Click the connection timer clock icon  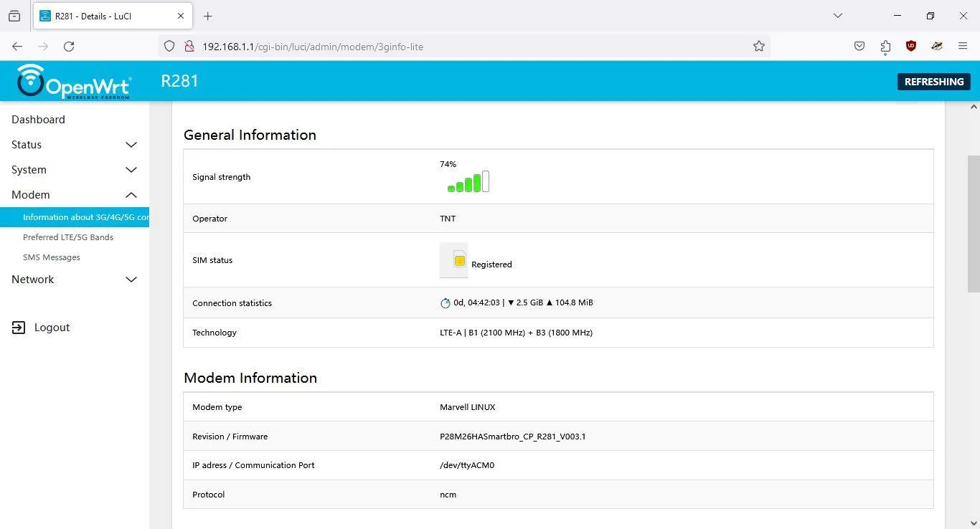pos(445,303)
